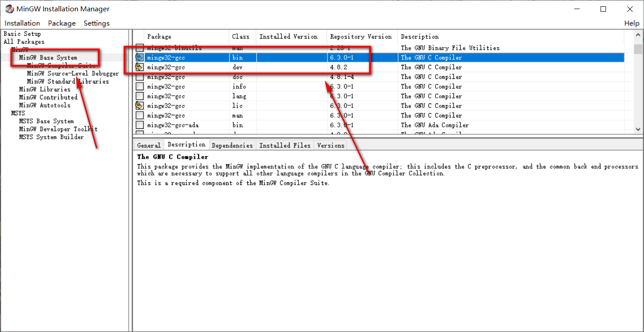Switch to the Versions tab
The width and height of the screenshot is (644, 332).
(331, 145)
